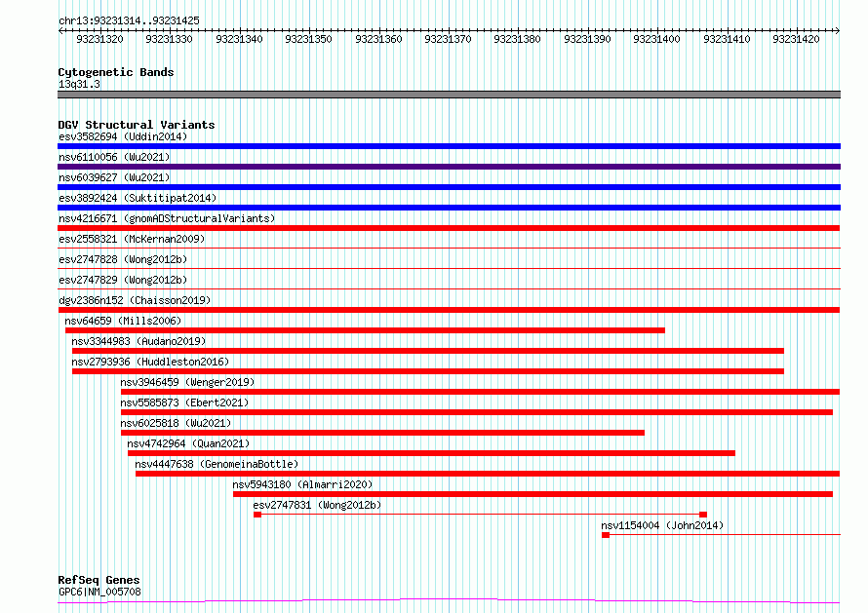868x613 pixels.
Task: Click the Cytogenetic Bands track title
Action: pos(116,72)
